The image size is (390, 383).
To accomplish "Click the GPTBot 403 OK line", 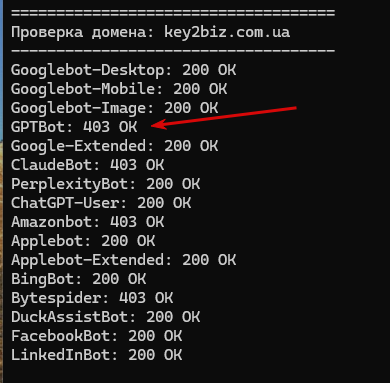I will click(74, 127).
